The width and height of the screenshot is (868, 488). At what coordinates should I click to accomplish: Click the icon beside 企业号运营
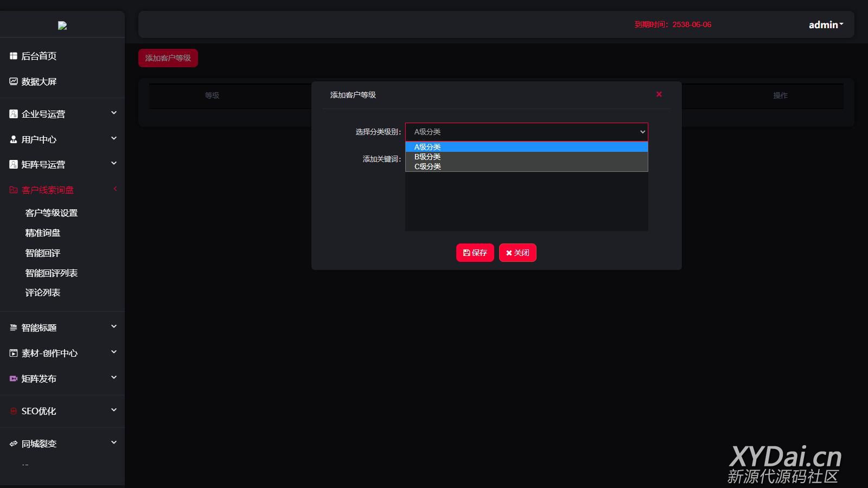(14, 114)
